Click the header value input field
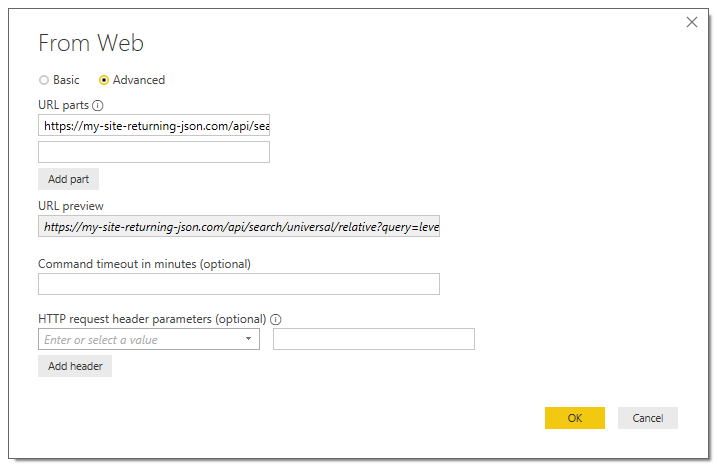The width and height of the screenshot is (718, 469). (374, 339)
